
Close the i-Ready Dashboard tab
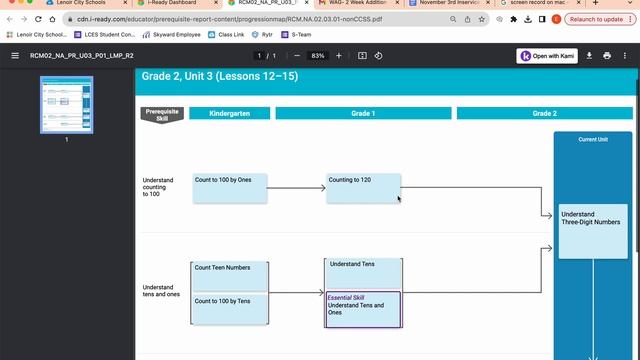(x=216, y=3)
